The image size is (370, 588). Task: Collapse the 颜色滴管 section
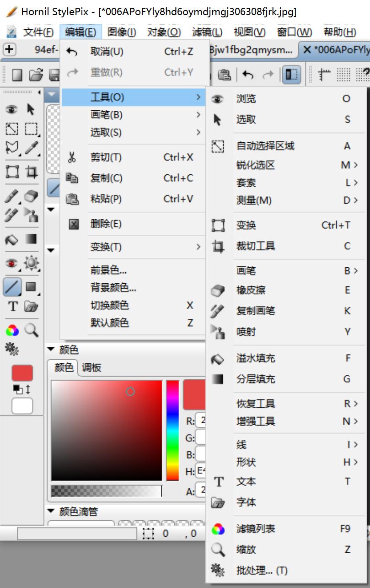(x=50, y=511)
